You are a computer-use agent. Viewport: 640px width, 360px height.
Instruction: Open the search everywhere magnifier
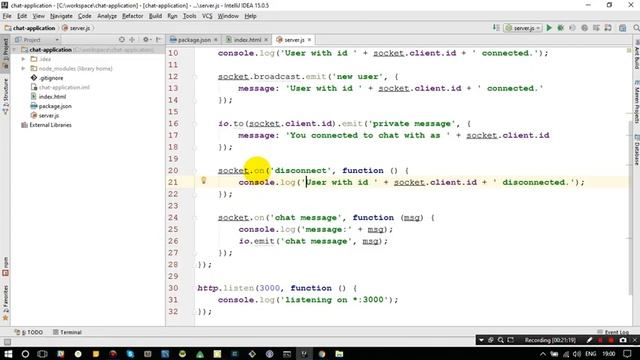(x=636, y=28)
